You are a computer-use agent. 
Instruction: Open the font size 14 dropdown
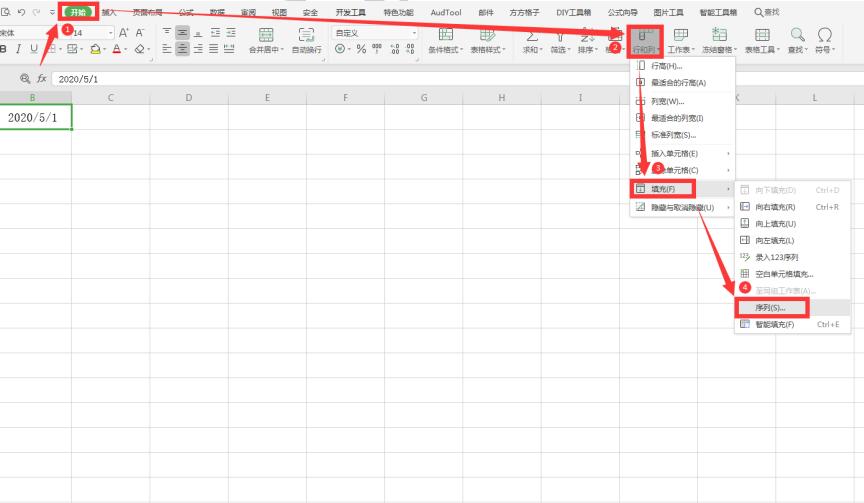(111, 33)
